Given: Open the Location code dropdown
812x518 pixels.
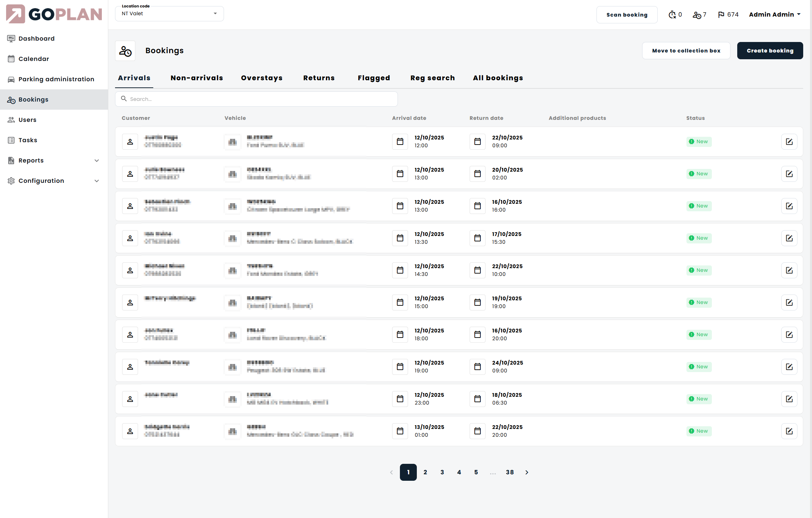Looking at the screenshot, I should pos(169,14).
